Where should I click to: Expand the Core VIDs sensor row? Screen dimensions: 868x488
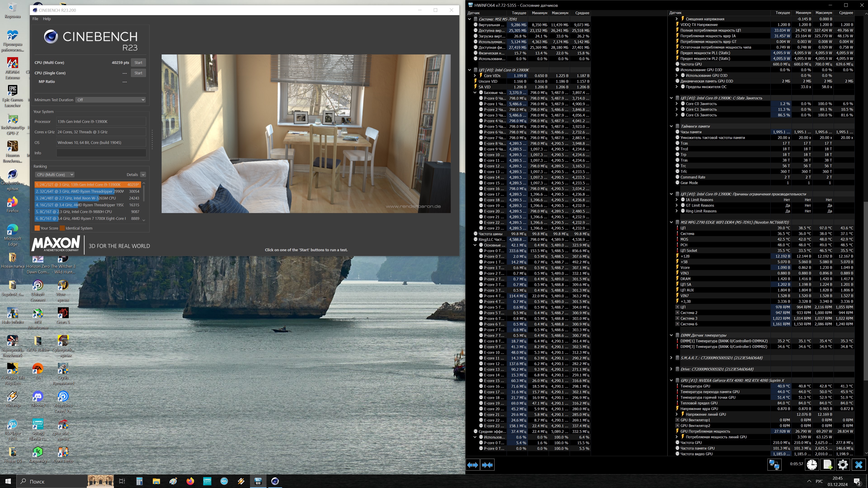click(475, 76)
